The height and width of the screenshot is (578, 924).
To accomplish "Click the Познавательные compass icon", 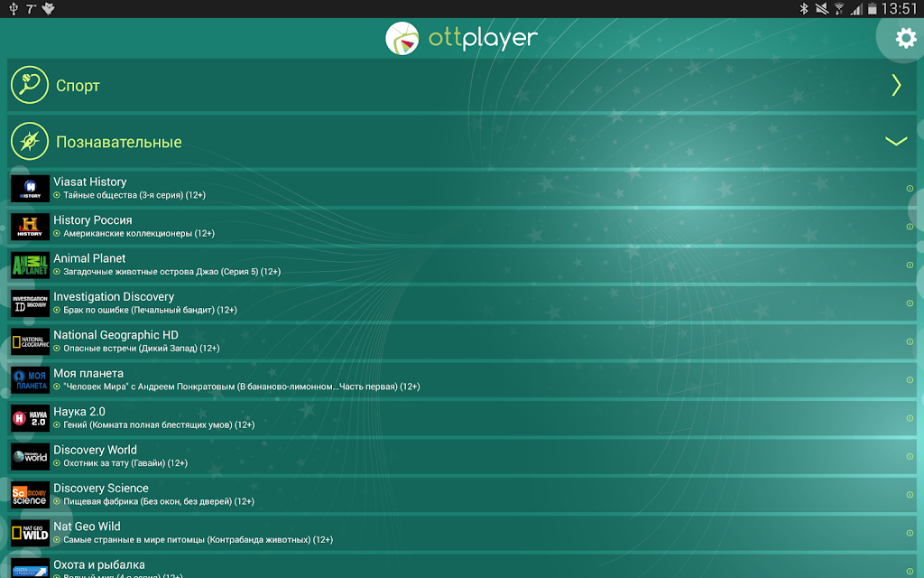I will [30, 142].
